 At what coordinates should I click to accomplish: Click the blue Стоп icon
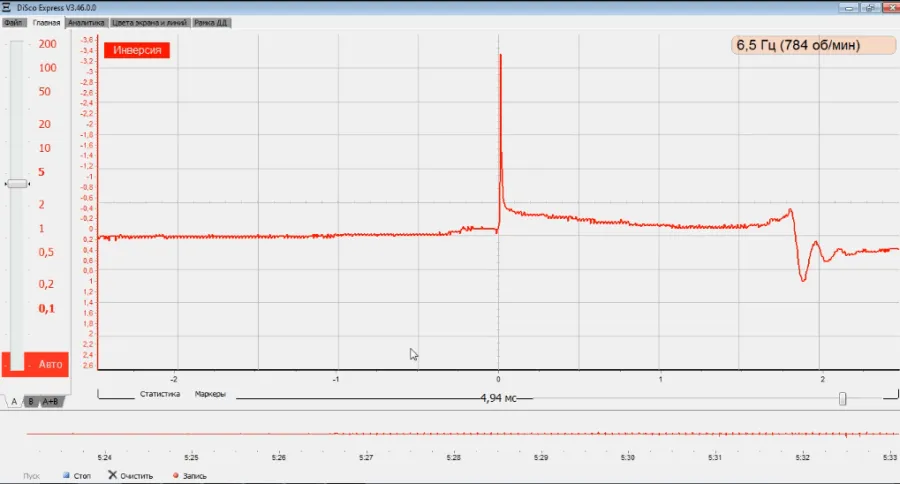[x=66, y=475]
